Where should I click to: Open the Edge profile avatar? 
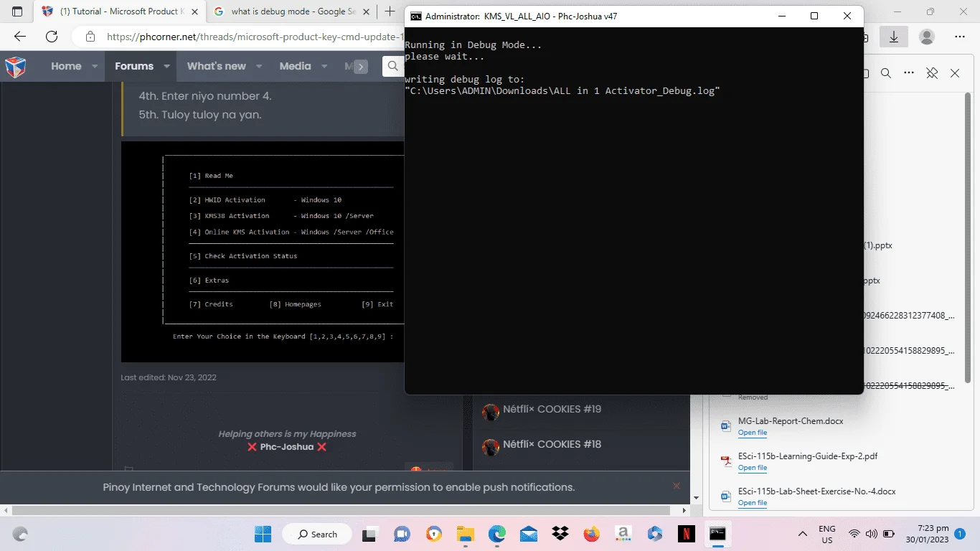pos(927,37)
